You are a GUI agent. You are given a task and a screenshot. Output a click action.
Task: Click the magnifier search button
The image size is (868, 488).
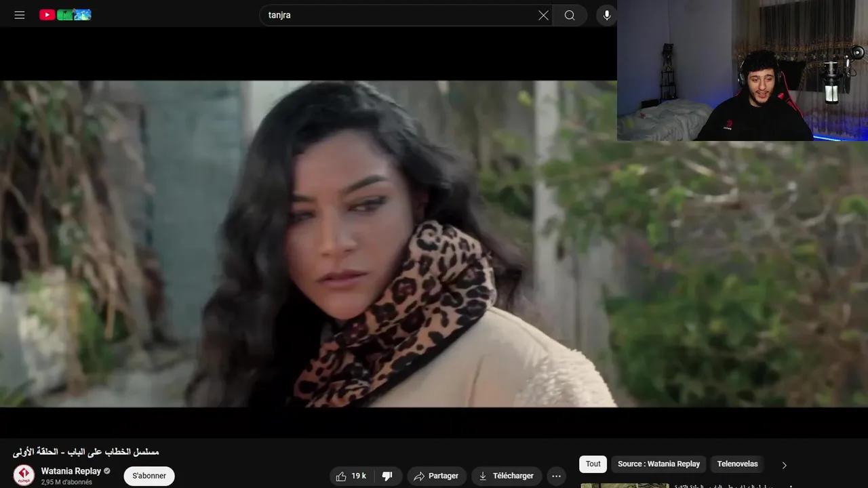click(x=570, y=15)
